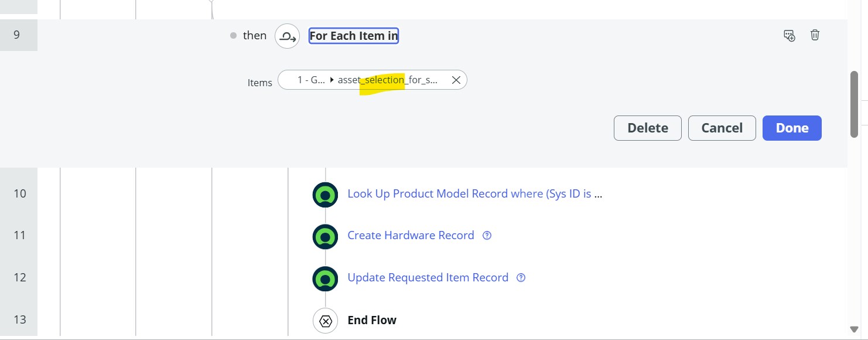The image size is (868, 340).
Task: Open help for Update Requested Item Record
Action: tap(521, 278)
